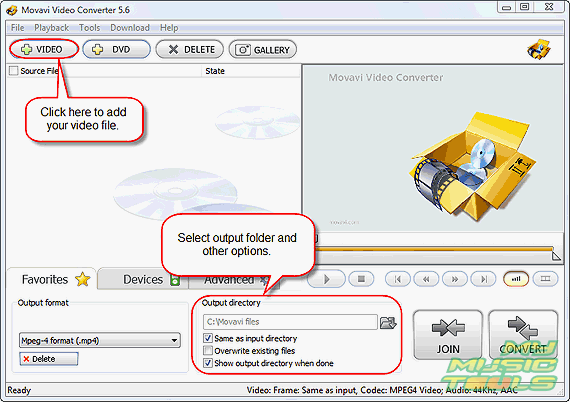Toggle the volume level button
The image size is (570, 402).
[516, 279]
